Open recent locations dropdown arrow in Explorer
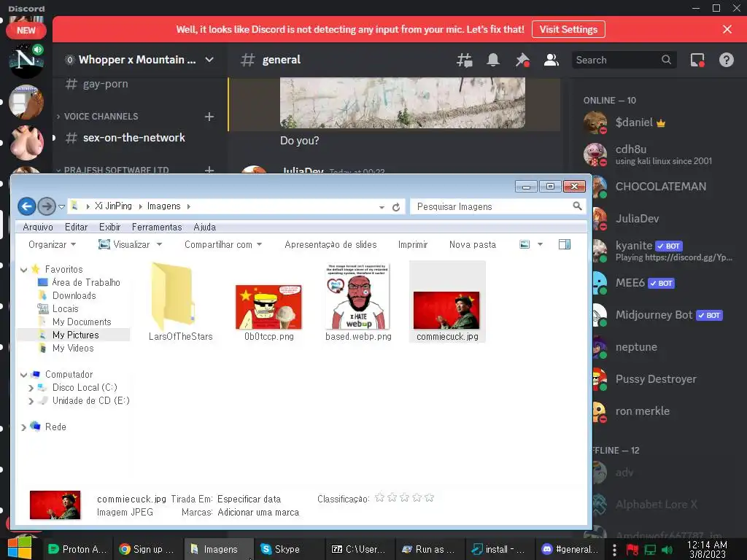Image resolution: width=747 pixels, height=560 pixels. 61,206
